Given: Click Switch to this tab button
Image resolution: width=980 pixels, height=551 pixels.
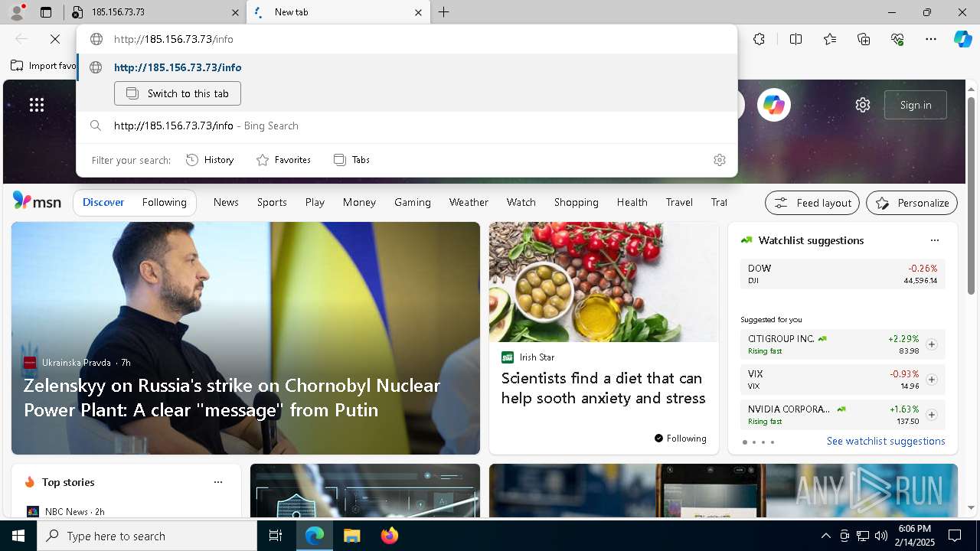Looking at the screenshot, I should [178, 93].
